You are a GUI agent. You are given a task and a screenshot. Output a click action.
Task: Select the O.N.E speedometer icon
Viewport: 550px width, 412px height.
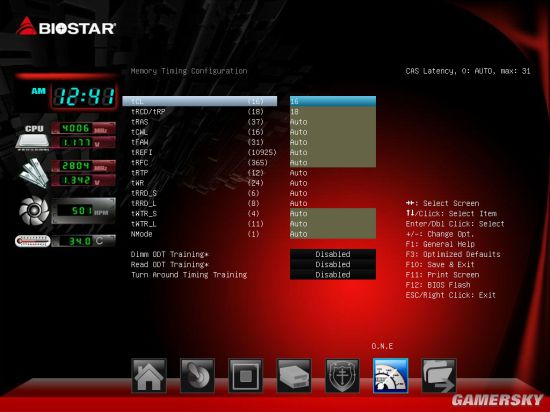click(x=390, y=376)
